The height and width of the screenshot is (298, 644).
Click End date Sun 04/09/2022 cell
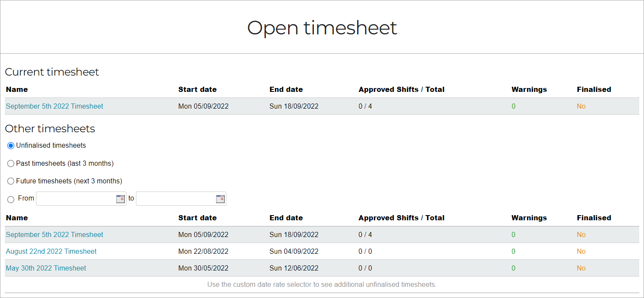[294, 251]
